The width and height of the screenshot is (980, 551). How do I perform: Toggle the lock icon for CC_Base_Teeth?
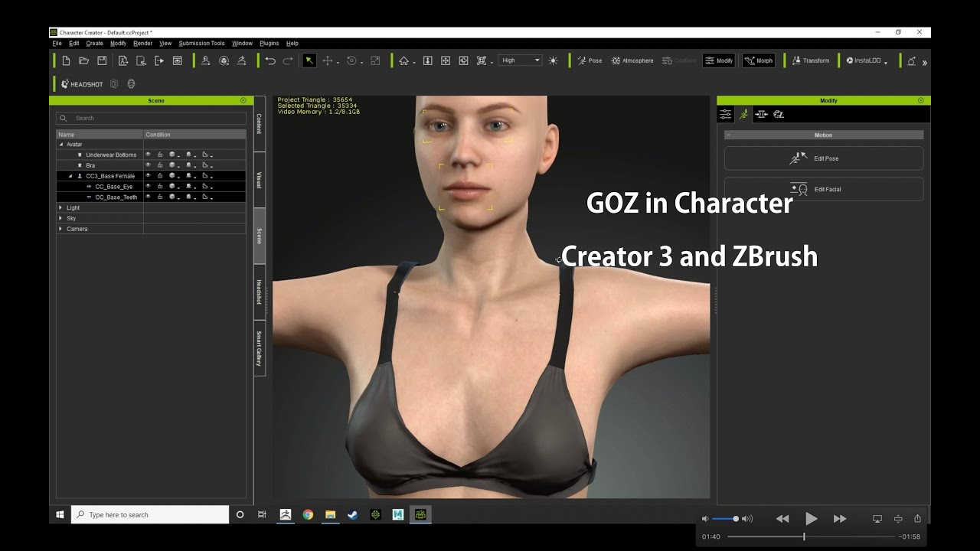tap(160, 197)
